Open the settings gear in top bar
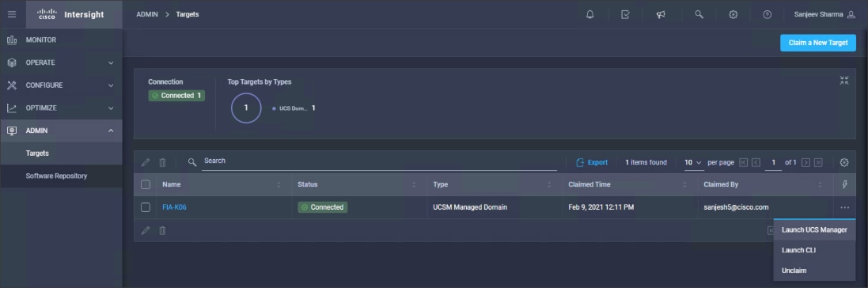868x288 pixels. (733, 14)
